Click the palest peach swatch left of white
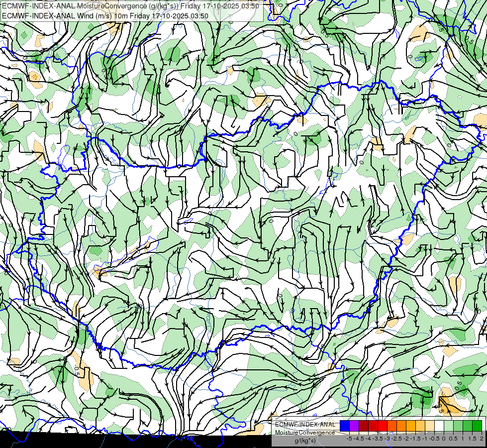Screen dimensions: 487x448 429,426
